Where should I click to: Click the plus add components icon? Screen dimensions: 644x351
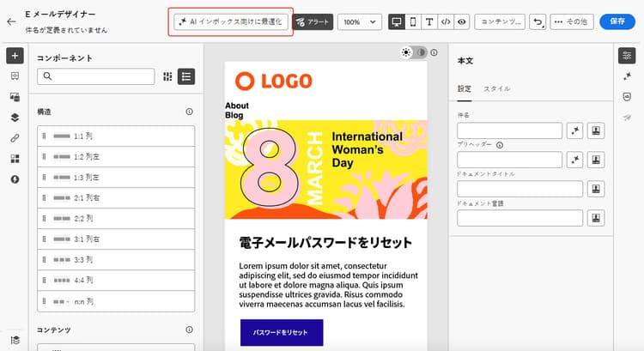(15, 56)
